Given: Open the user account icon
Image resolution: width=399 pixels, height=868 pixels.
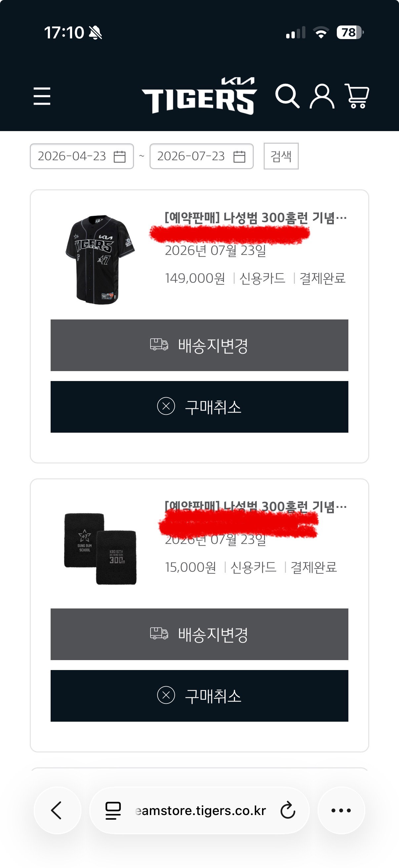Looking at the screenshot, I should click(x=322, y=96).
